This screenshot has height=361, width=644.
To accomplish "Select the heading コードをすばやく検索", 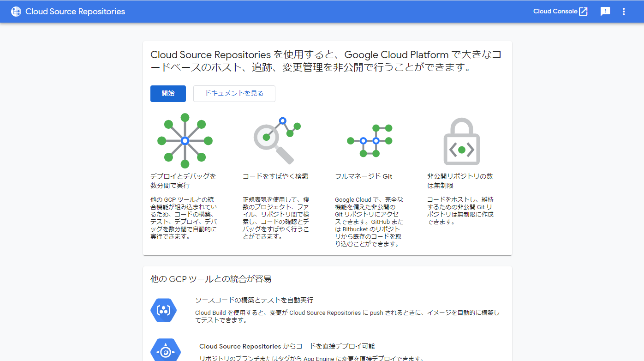I will coord(275,176).
